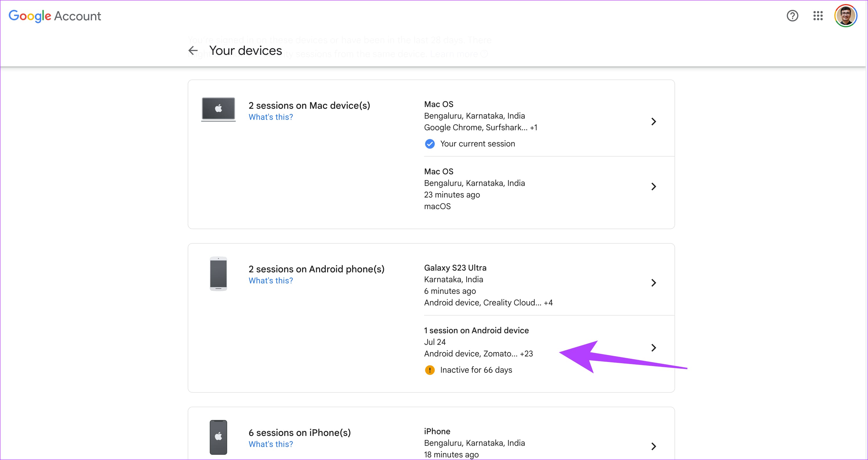Open the Help question mark icon
This screenshot has height=460, width=868.
point(792,16)
